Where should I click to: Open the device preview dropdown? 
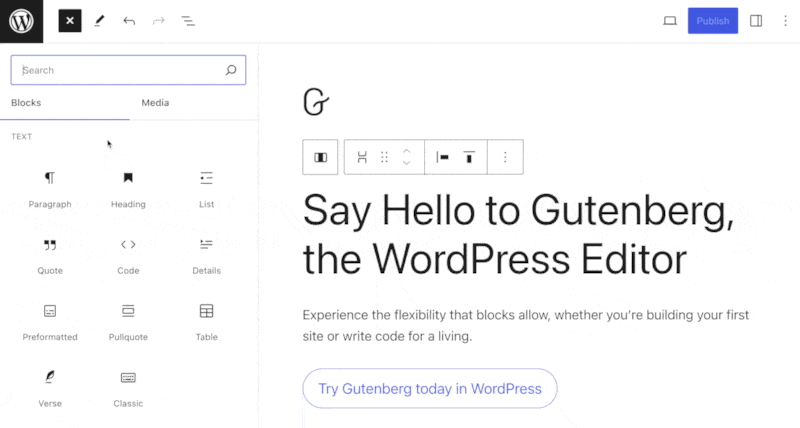click(670, 21)
